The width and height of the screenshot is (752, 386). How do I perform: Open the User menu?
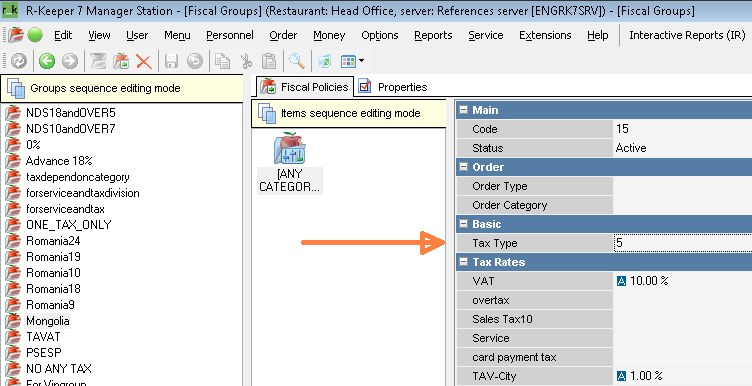(x=137, y=35)
